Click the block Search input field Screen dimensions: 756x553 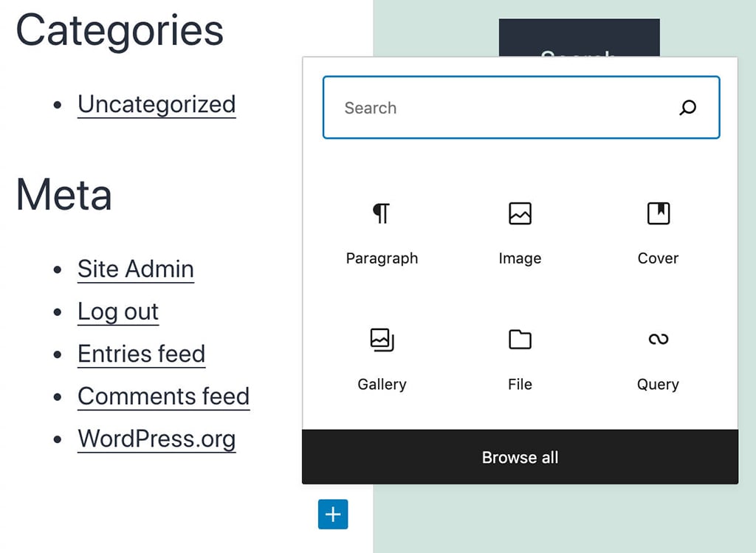pos(502,108)
